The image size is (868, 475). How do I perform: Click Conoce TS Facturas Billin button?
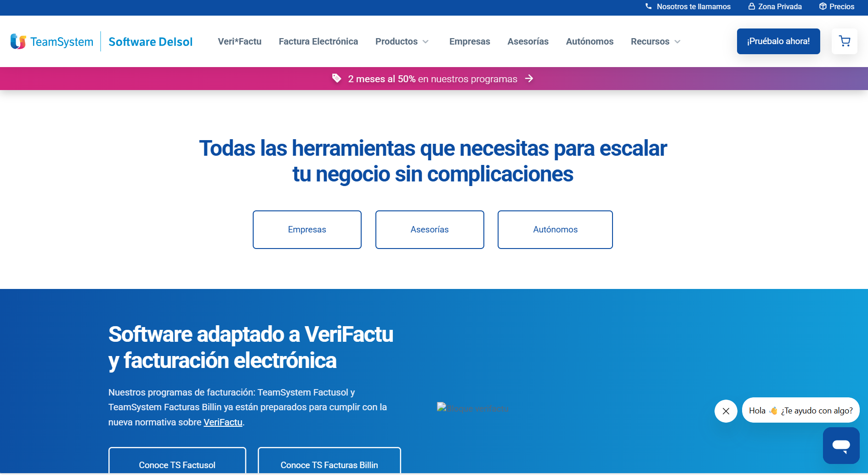click(x=329, y=461)
